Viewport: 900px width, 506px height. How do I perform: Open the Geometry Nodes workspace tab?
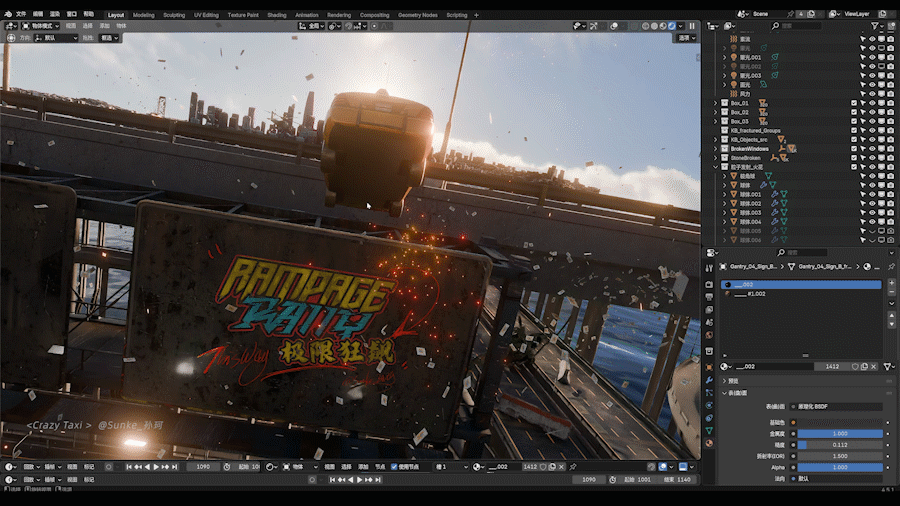click(418, 15)
